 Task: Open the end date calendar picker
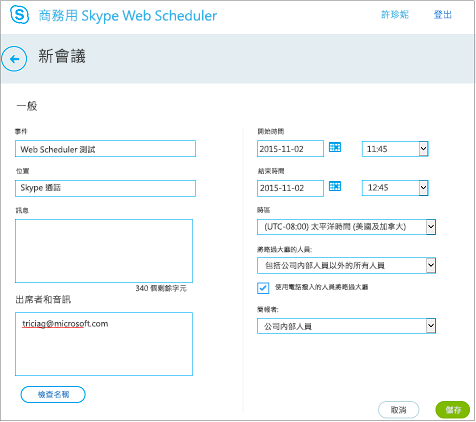coord(335,186)
